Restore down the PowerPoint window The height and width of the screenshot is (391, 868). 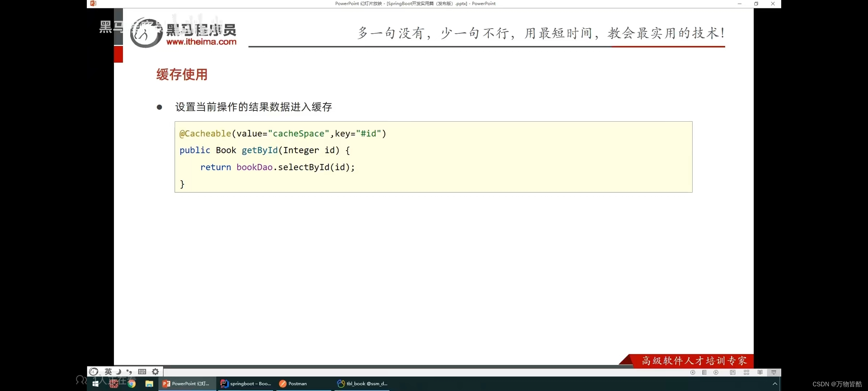(756, 4)
